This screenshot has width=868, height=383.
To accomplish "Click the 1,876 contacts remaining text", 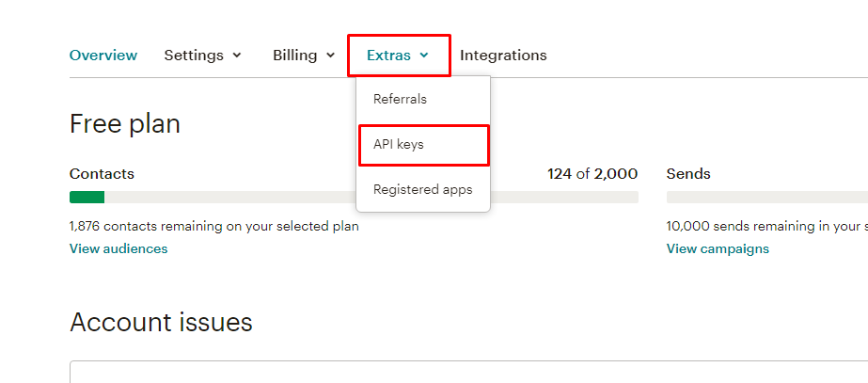I will 213,227.
